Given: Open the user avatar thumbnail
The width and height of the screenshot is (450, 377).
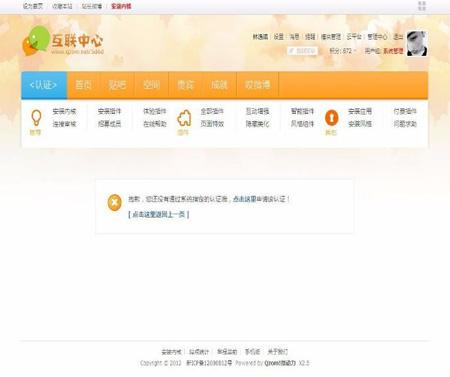Looking at the screenshot, I should tap(417, 43).
